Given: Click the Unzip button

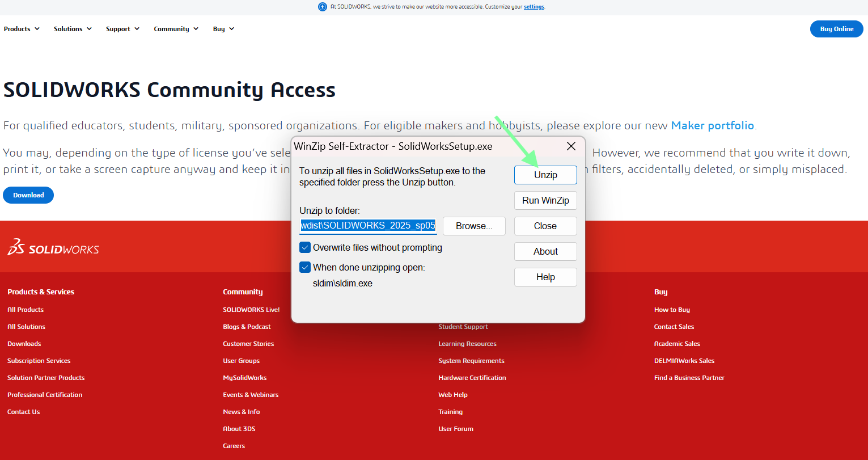Looking at the screenshot, I should (545, 175).
